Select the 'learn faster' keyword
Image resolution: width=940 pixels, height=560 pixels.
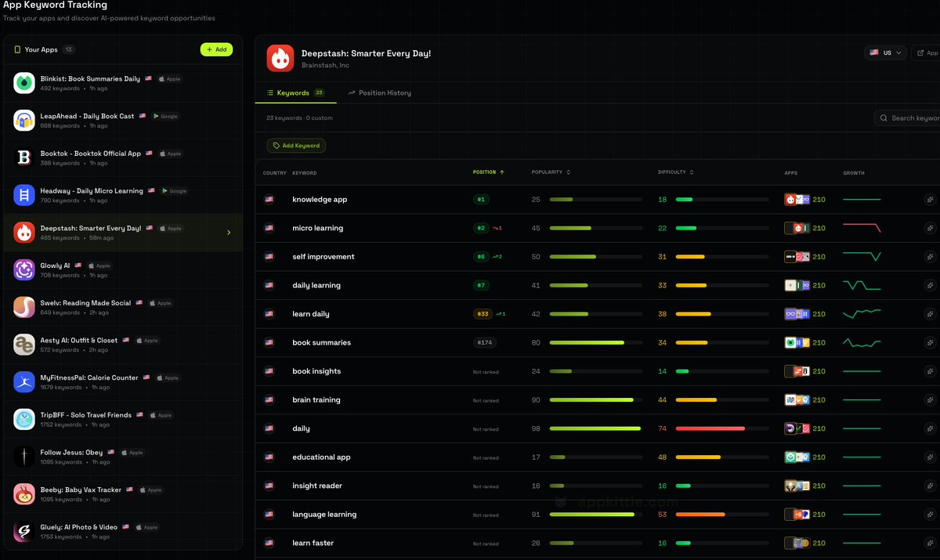pyautogui.click(x=313, y=543)
